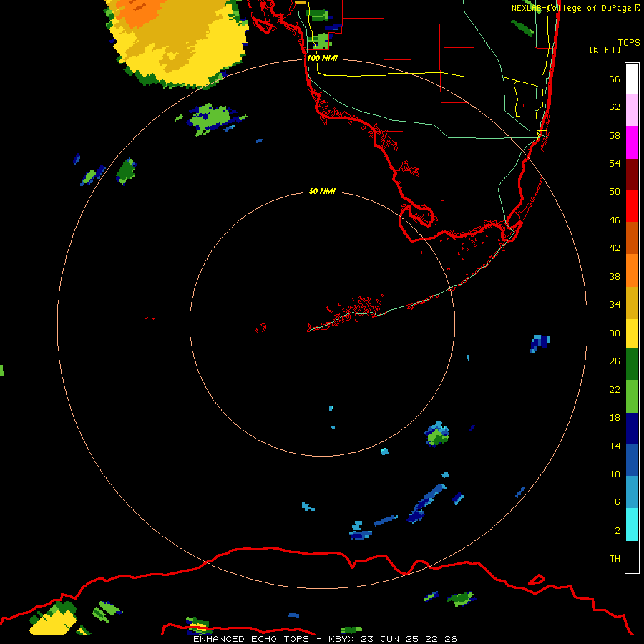The image size is (644, 644).
Task: Click the navy blue legend swatch
Action: point(632,429)
